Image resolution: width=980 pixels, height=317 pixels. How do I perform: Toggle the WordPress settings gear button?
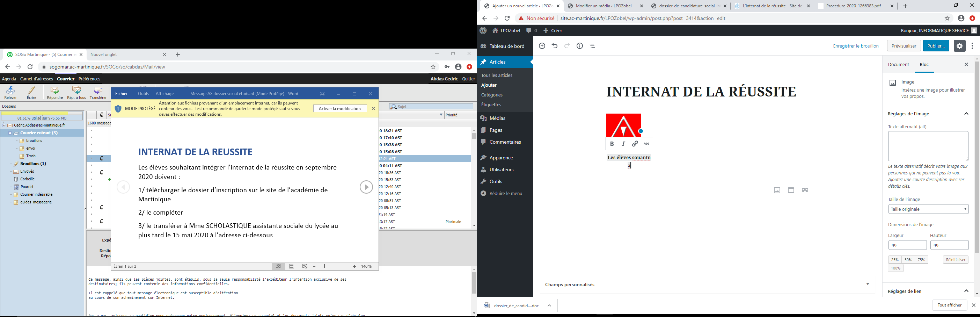(959, 46)
